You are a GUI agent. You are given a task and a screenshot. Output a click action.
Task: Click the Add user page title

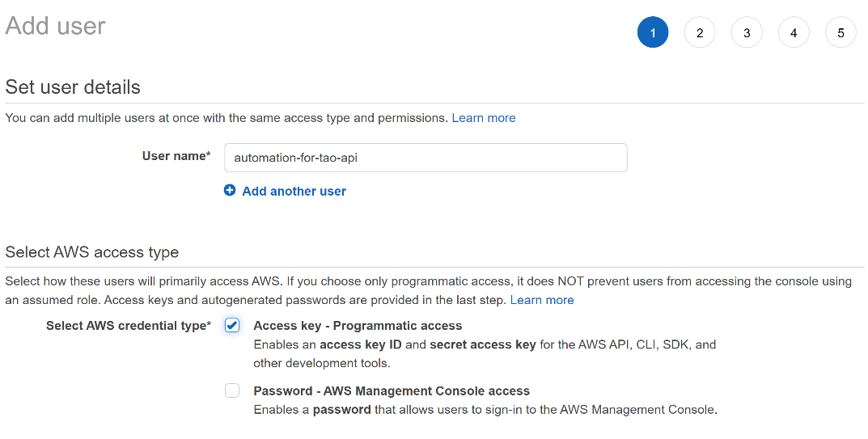[x=55, y=26]
